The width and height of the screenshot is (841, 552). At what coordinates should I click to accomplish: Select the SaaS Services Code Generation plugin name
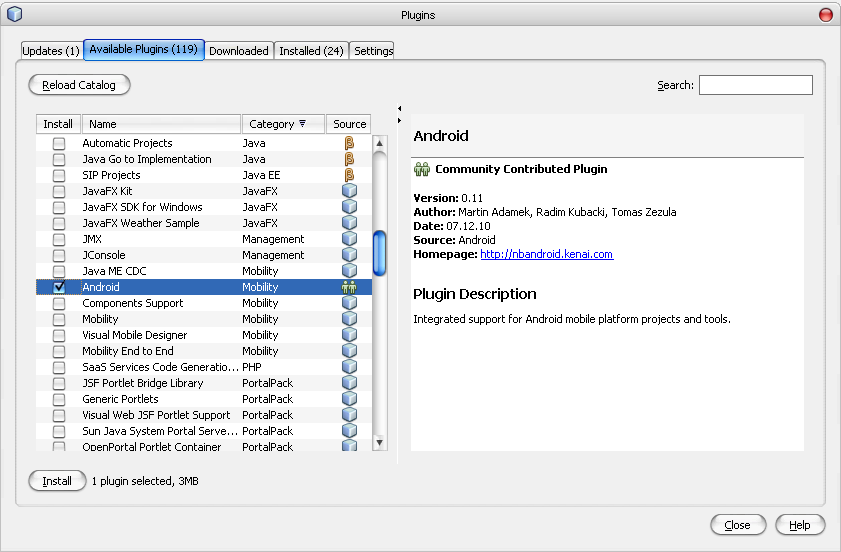pyautogui.click(x=160, y=367)
